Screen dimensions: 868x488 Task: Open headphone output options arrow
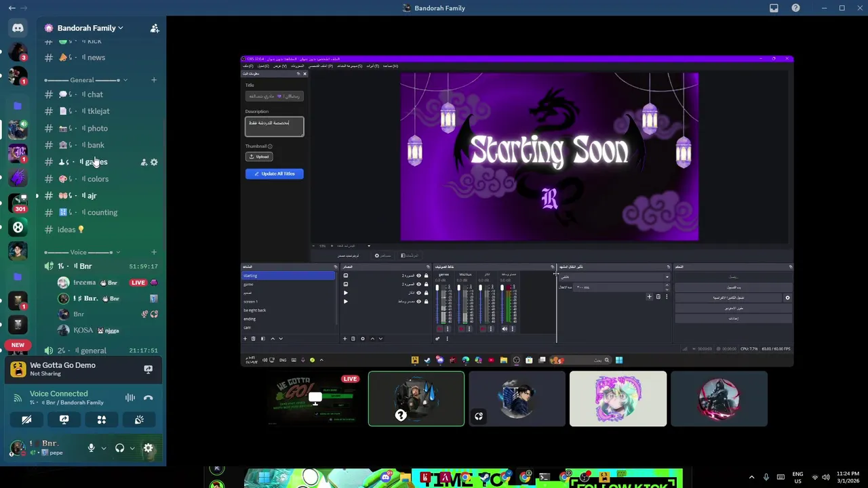(132, 448)
